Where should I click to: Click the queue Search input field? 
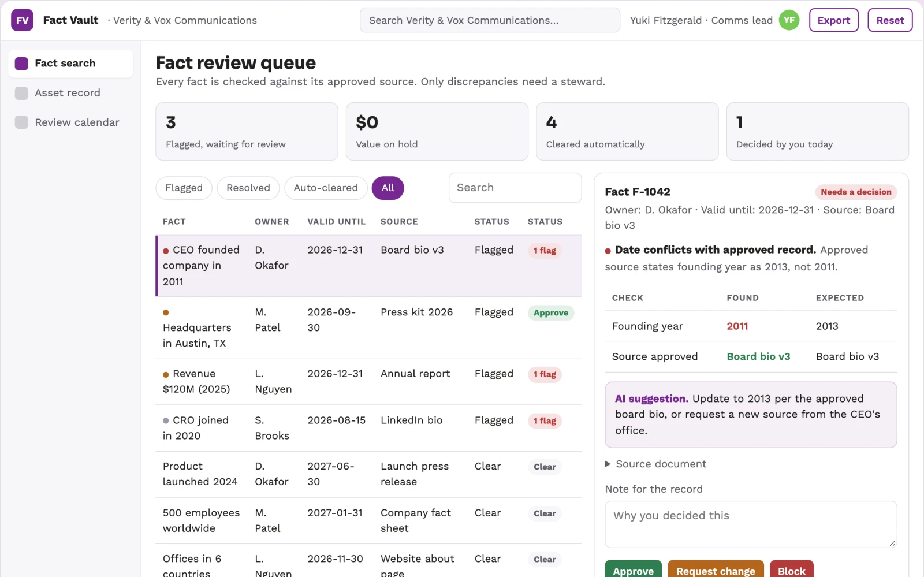pyautogui.click(x=515, y=188)
